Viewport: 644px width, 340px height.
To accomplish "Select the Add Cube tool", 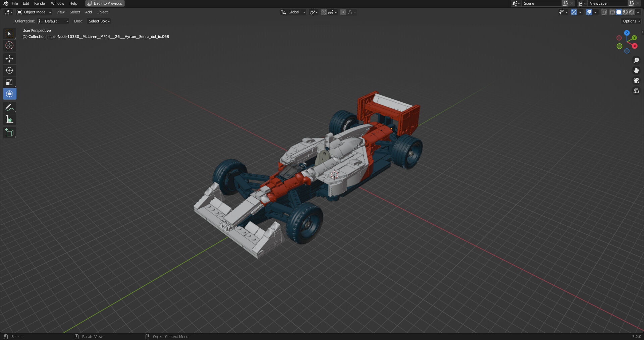I will (9, 133).
